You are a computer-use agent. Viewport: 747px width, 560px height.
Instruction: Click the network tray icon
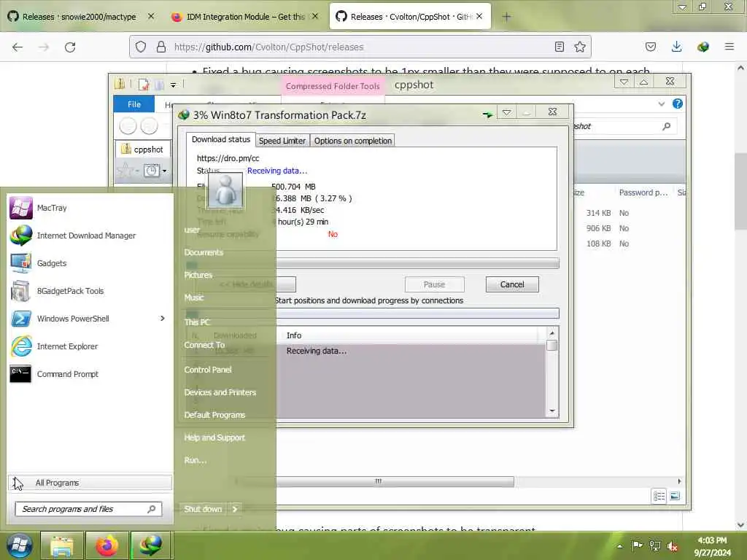click(655, 546)
